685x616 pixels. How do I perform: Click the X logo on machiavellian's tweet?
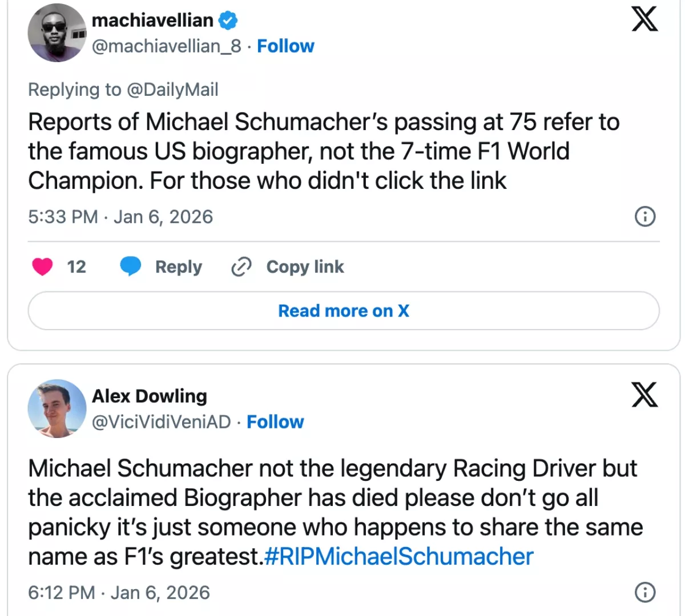tap(644, 19)
